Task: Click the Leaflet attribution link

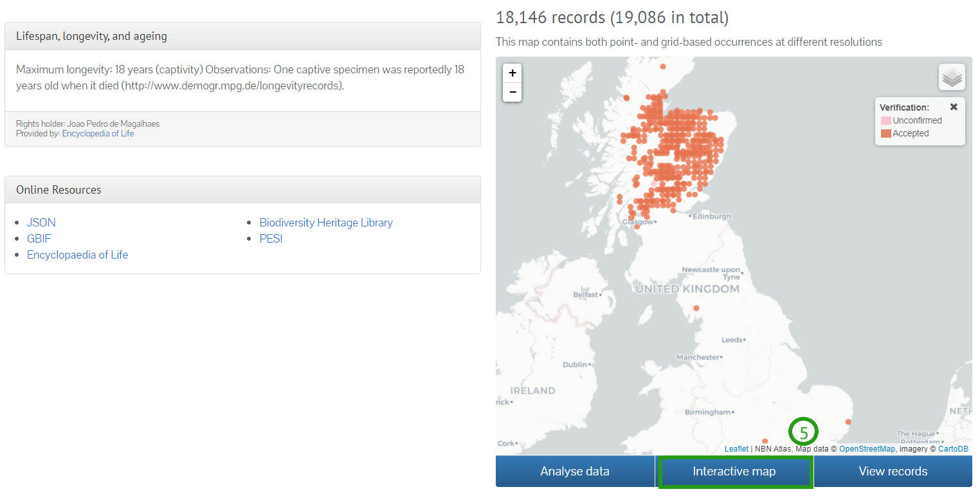Action: point(736,448)
